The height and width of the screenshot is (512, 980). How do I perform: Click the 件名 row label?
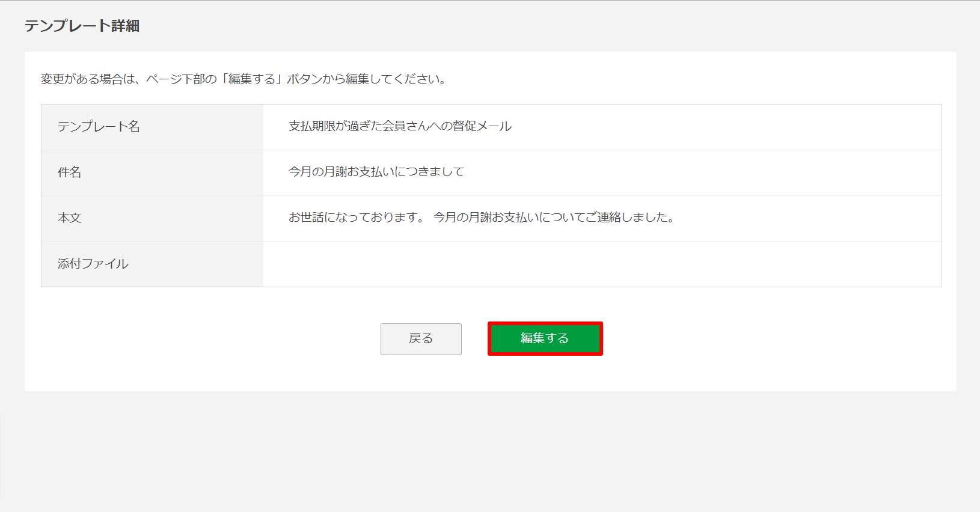(70, 172)
